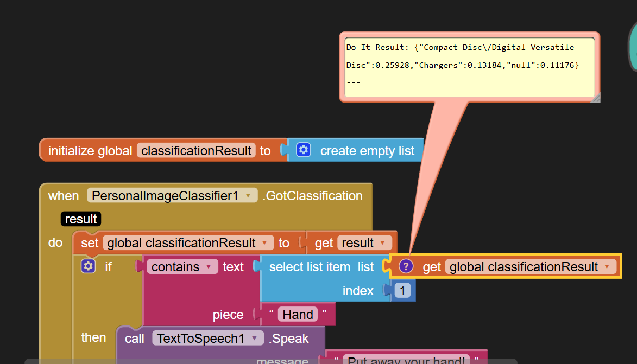Select the initialize global block
The image size is (637, 364).
pos(89,151)
